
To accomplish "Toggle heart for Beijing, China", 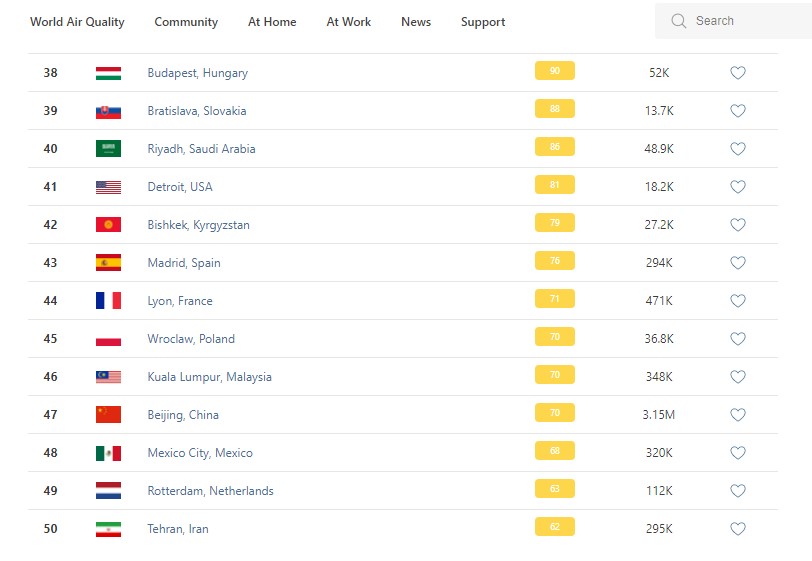I will point(738,415).
